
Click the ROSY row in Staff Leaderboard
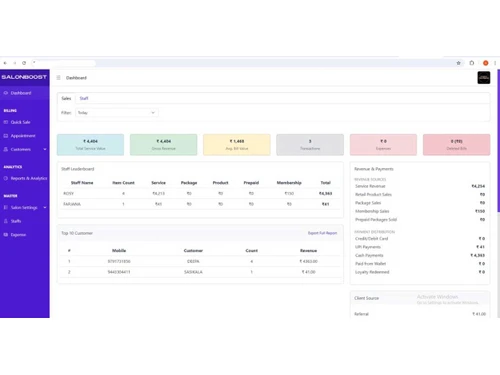coord(200,193)
